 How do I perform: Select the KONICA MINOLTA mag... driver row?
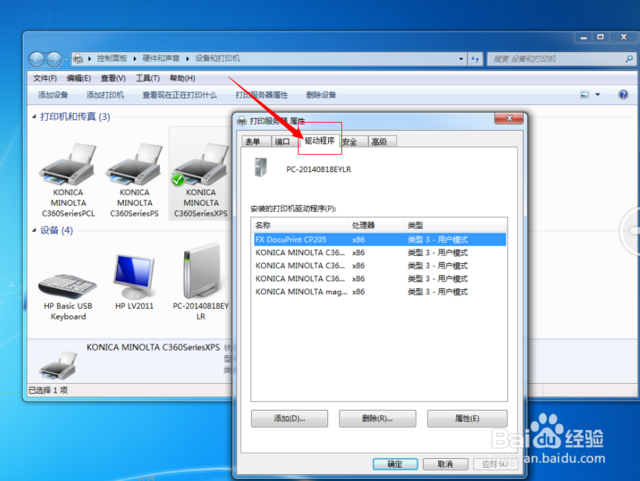coord(380,292)
